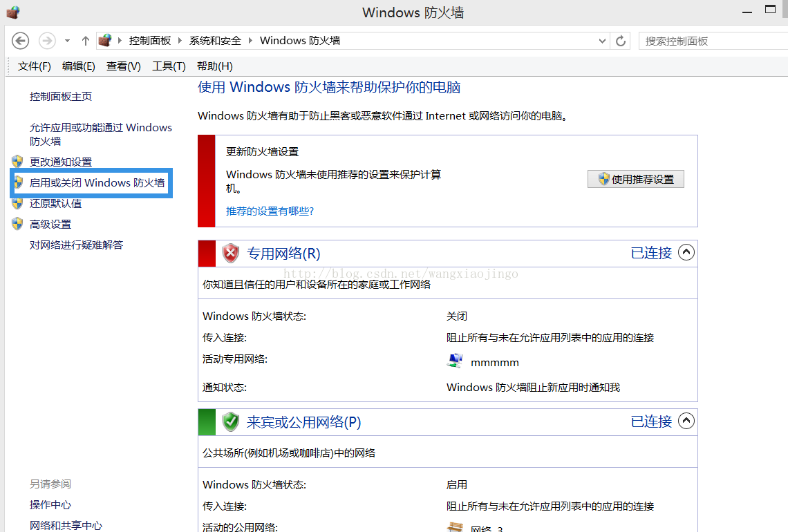788x532 pixels.
Task: Click the 关闭 firewall state value
Action: click(x=457, y=316)
